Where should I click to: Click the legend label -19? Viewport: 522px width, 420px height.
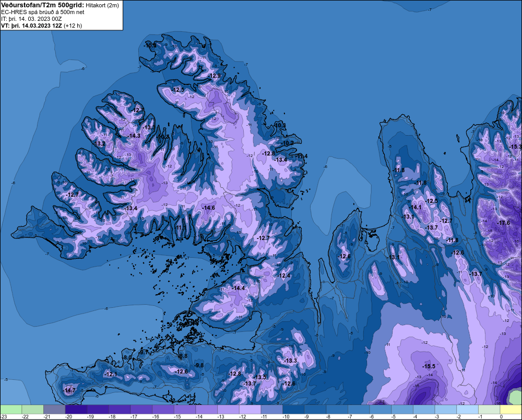pyautogui.click(x=90, y=417)
